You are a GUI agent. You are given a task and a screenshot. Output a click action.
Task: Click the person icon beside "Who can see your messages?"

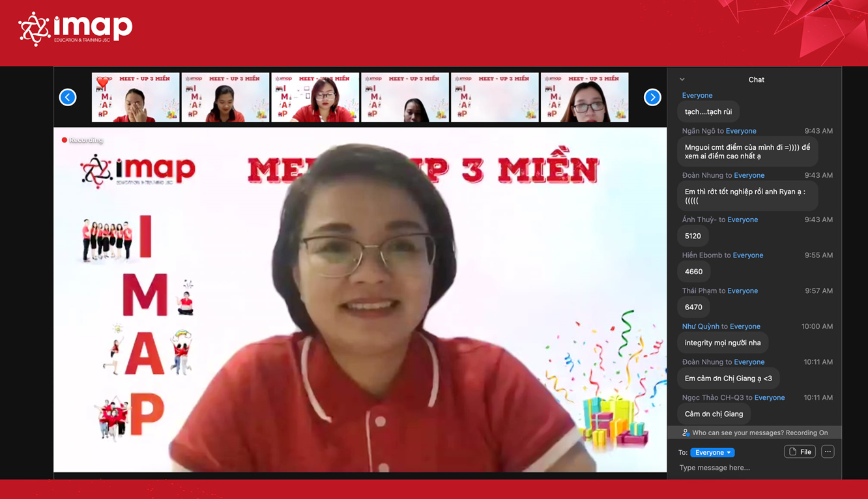[685, 433]
